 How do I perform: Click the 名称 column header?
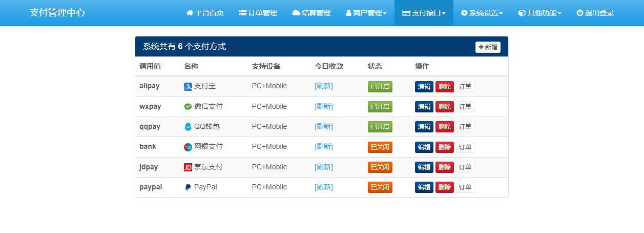[x=191, y=66]
